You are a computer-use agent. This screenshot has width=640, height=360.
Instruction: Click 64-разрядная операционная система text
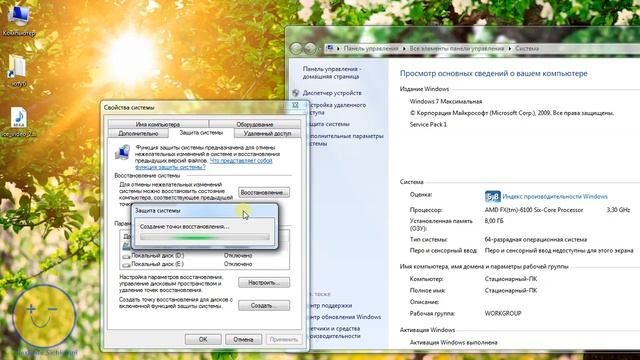coord(536,240)
